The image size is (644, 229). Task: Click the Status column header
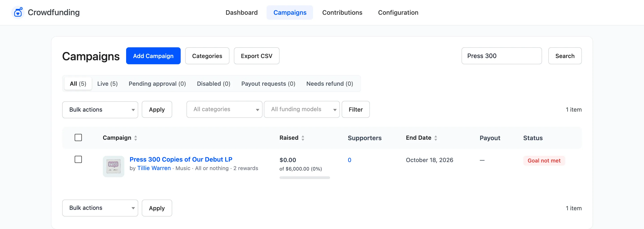coord(533,138)
